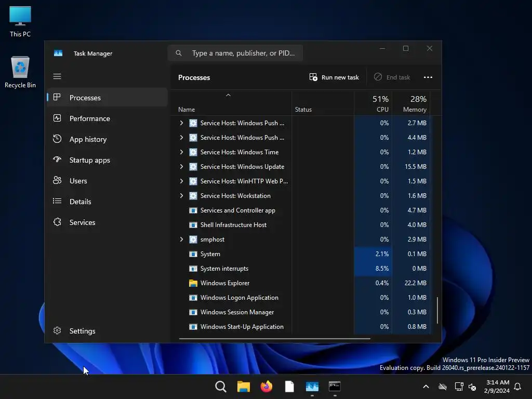
Task: Click the magnifier icon in search box
Action: click(x=179, y=53)
